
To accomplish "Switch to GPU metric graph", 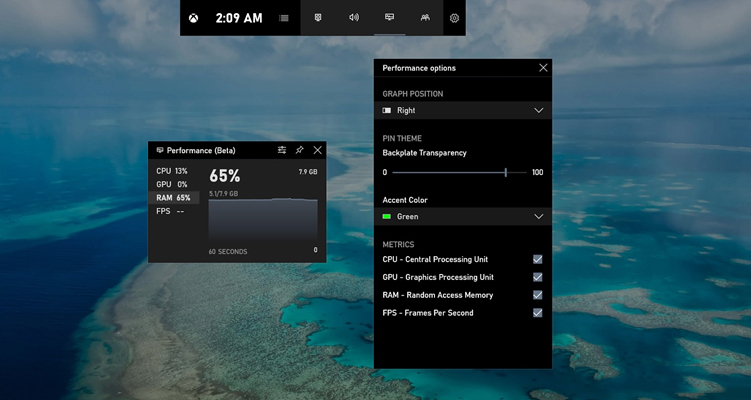I will (172, 184).
